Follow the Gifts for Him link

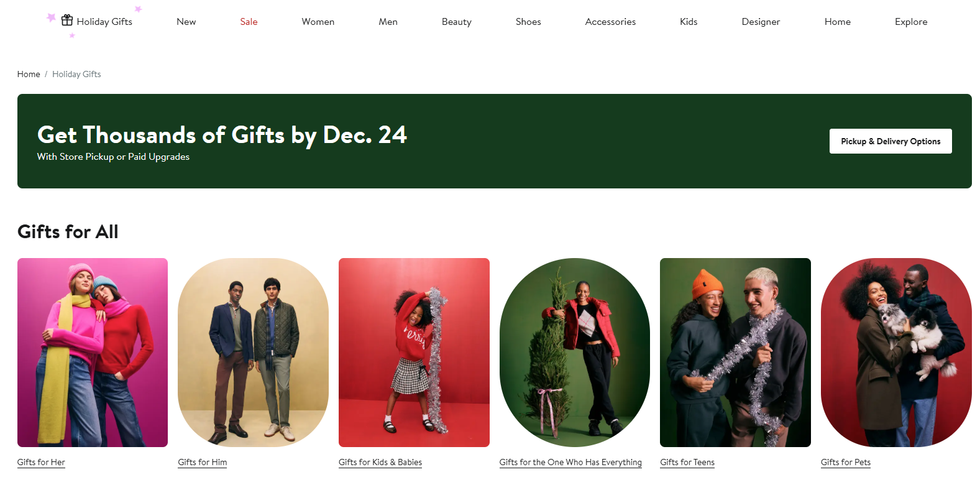tap(202, 462)
